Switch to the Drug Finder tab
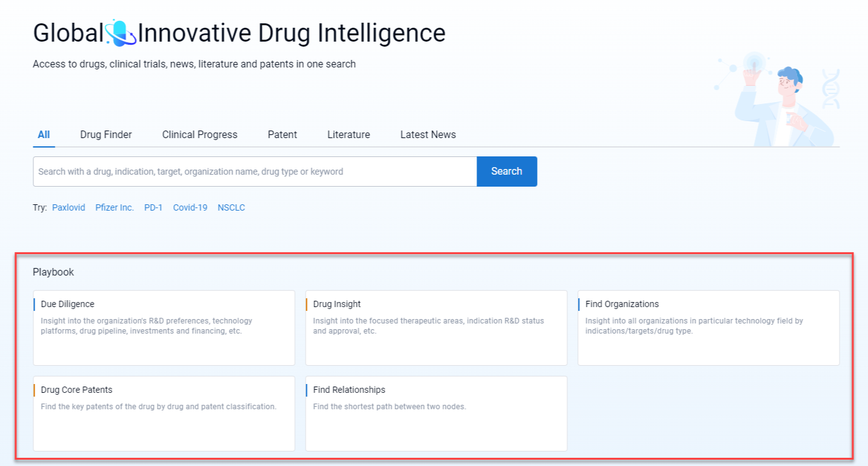Image resolution: width=868 pixels, height=466 pixels. click(x=106, y=134)
